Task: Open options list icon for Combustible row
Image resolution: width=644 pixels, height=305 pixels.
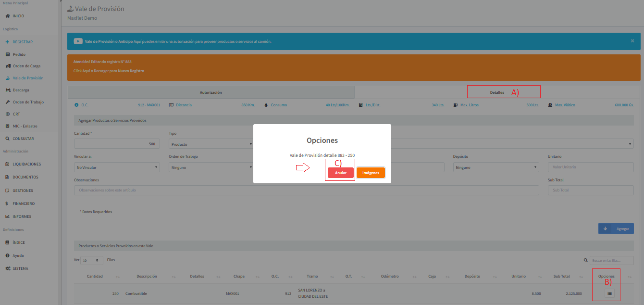Action: (x=609, y=293)
